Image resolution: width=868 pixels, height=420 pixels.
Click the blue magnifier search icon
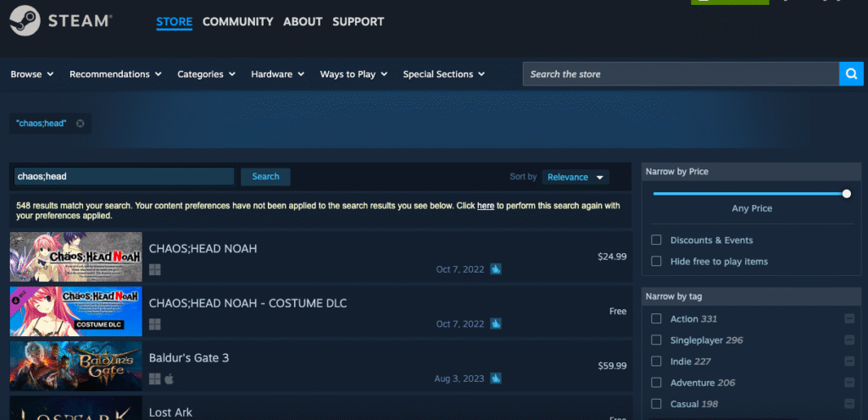pos(851,74)
